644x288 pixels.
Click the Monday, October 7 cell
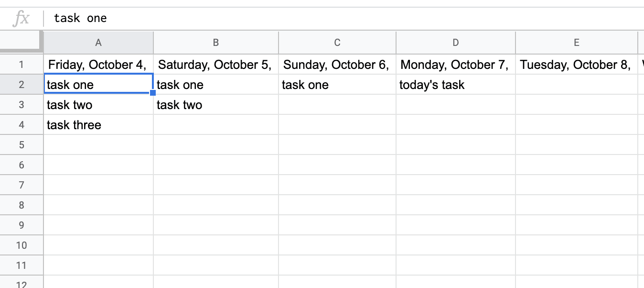pos(455,65)
